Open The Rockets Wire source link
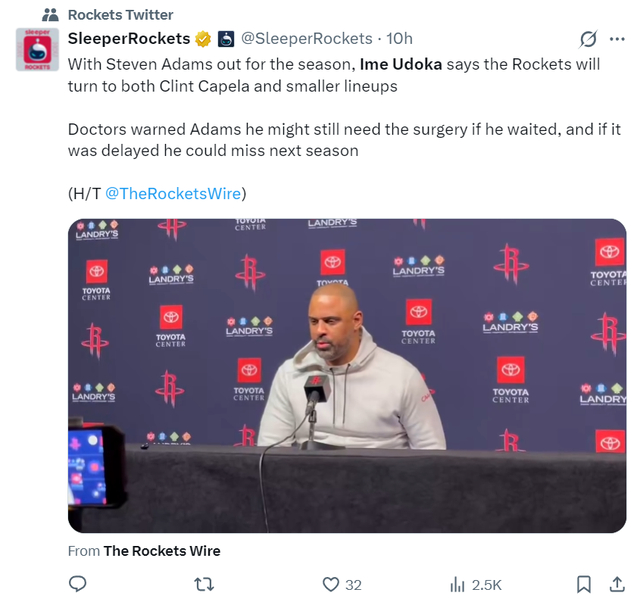The image size is (640, 602). click(162, 551)
